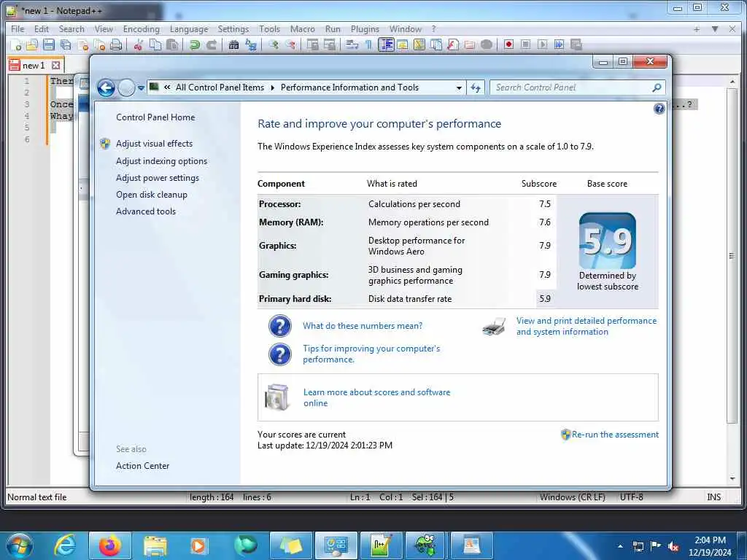Viewport: 747px width, 560px height.
Task: Click the Back arrow in Control Panel window
Action: click(x=106, y=87)
